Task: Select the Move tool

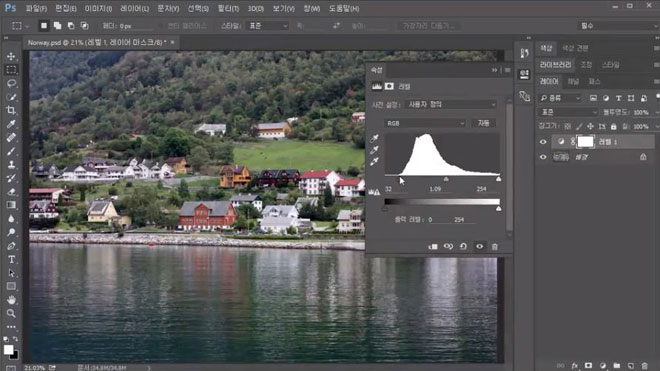Action: click(x=11, y=56)
